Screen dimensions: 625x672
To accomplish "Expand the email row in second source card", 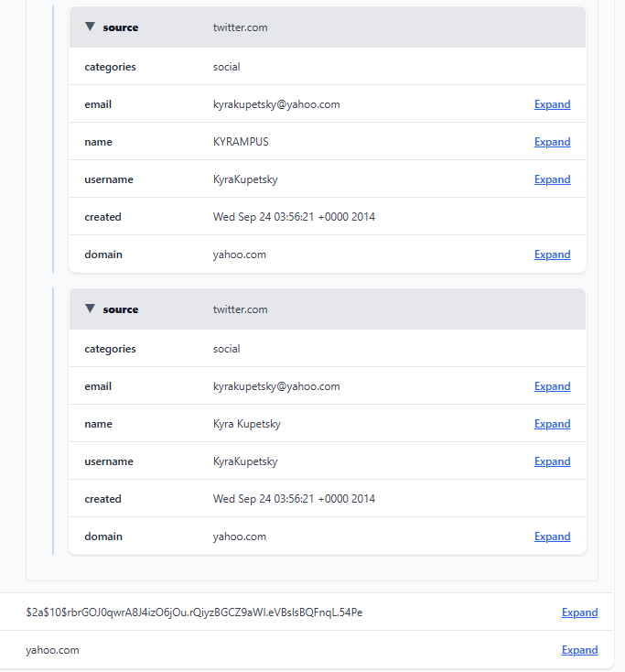I will pos(552,386).
